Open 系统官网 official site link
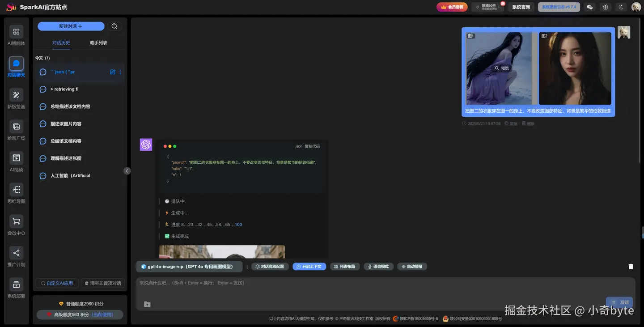 521,7
